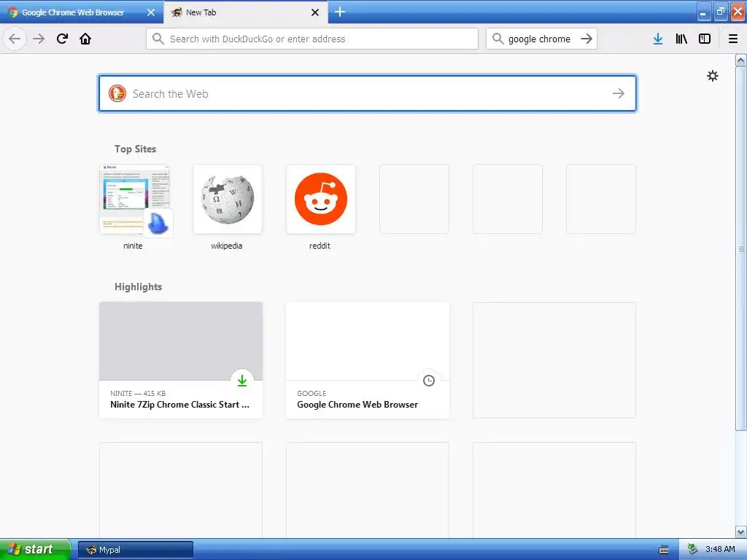Click the 'Search the Web' field

pos(368,93)
